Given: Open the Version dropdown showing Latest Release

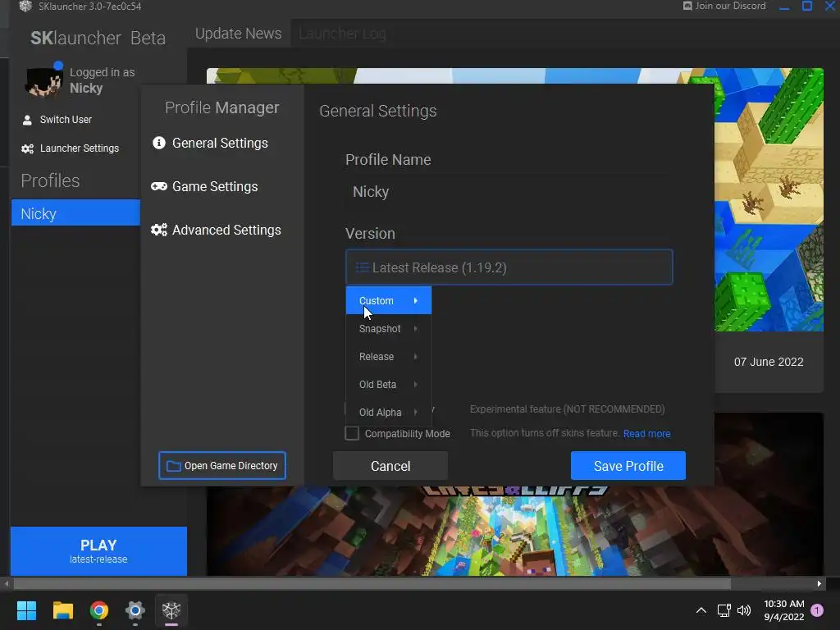Looking at the screenshot, I should (509, 267).
